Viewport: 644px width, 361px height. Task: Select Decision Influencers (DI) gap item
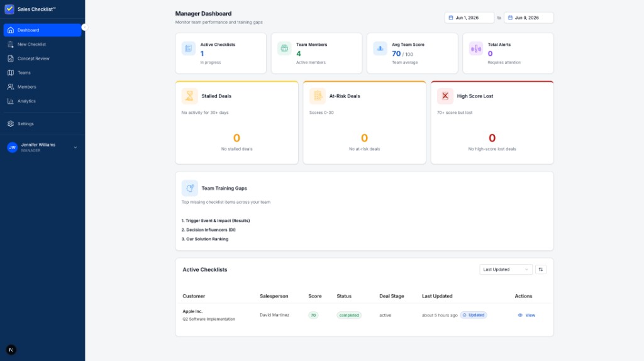(x=209, y=230)
